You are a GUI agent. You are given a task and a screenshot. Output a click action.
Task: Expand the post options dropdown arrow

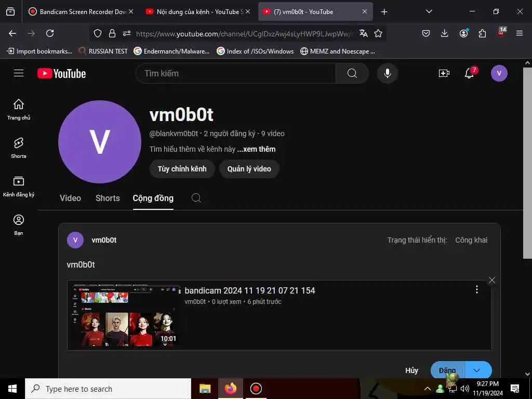click(x=477, y=370)
